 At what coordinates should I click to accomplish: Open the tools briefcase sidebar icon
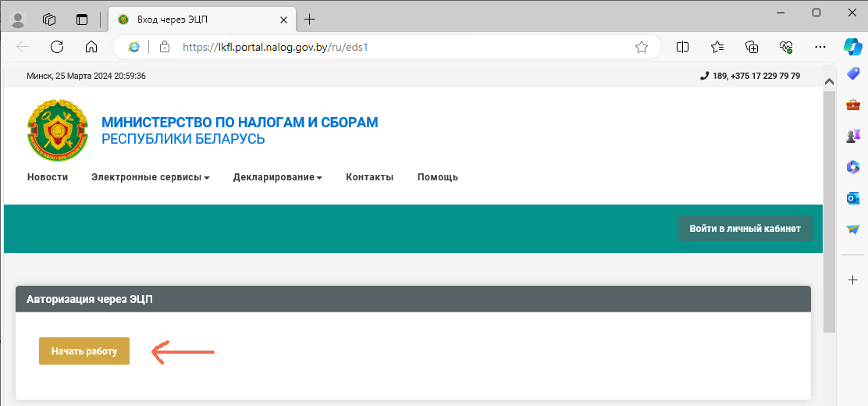pos(852,104)
